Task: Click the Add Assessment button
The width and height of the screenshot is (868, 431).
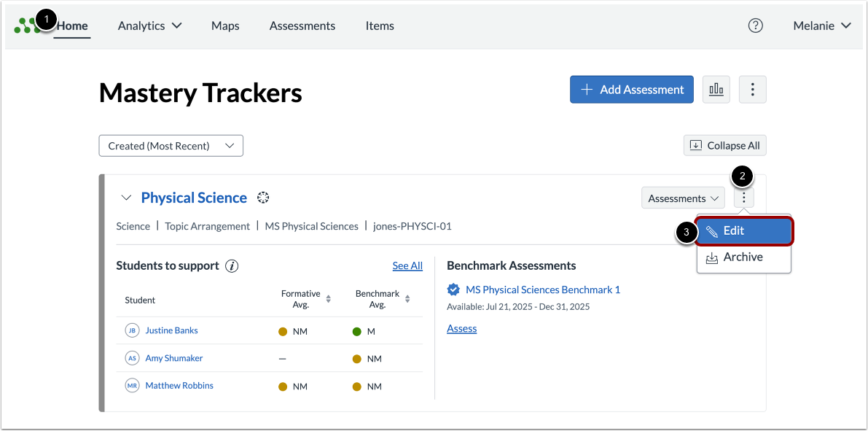Action: point(631,89)
